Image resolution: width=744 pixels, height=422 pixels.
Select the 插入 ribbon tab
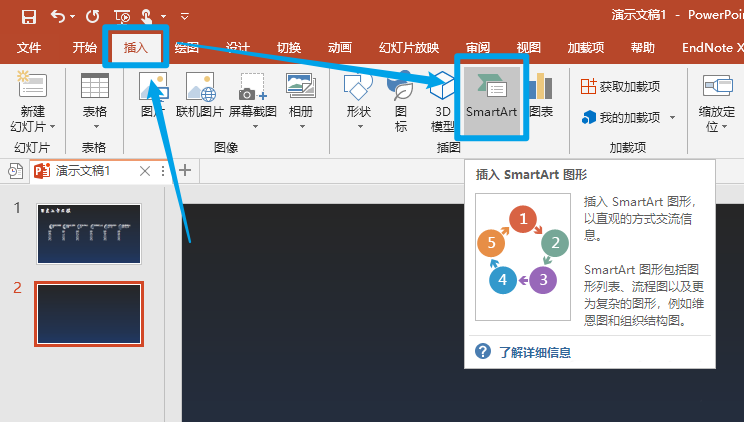click(x=136, y=48)
